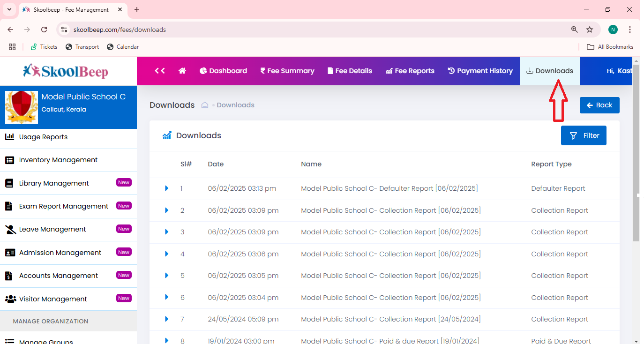Collapse sidebar with the << icon
This screenshot has width=644, height=344.
point(160,71)
